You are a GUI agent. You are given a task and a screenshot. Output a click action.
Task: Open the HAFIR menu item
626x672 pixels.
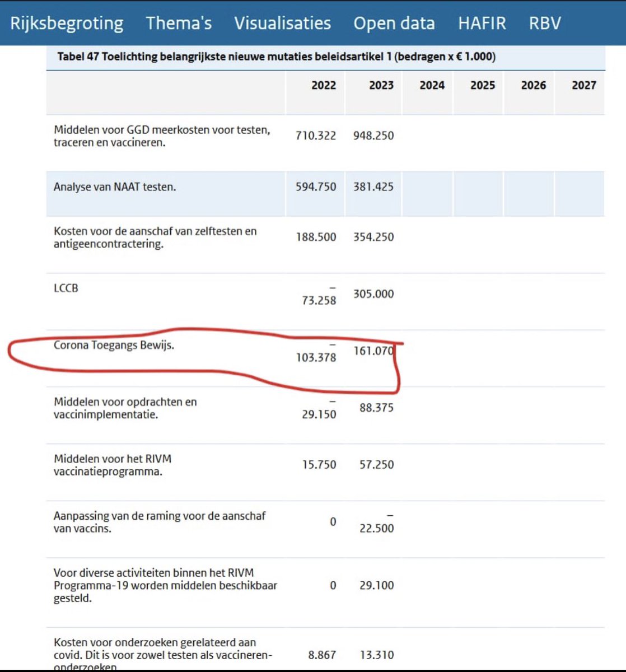point(482,23)
